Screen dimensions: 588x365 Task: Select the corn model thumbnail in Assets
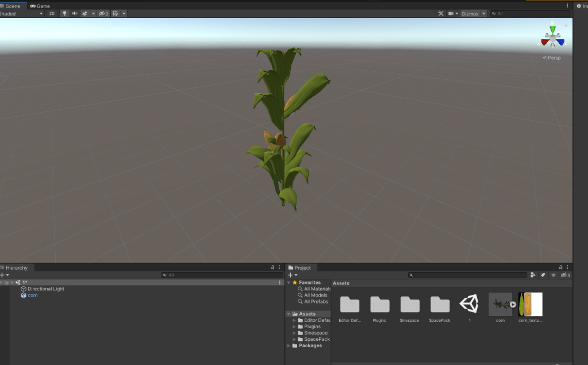pyautogui.click(x=500, y=305)
